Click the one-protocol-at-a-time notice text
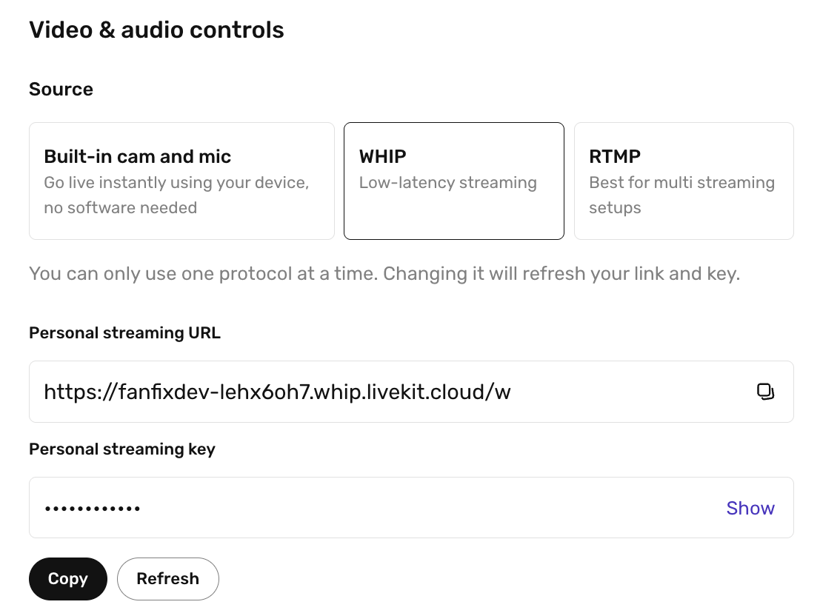Viewport: 840px width, 616px height. click(384, 274)
